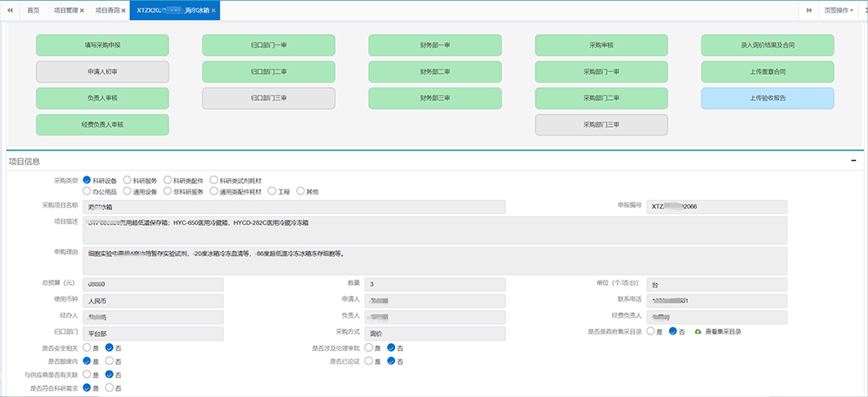Image resolution: width=868 pixels, height=397 pixels.
Task: Open the 查看集采目录 link
Action: 722,332
